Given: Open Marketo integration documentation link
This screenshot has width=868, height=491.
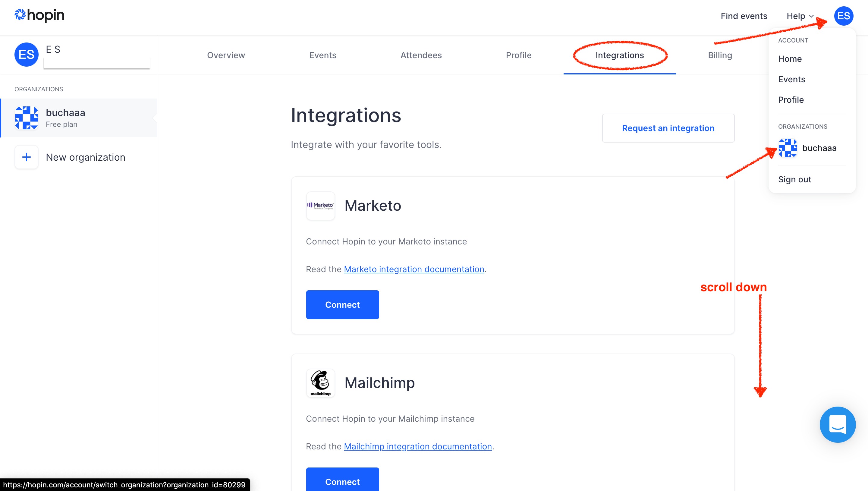Looking at the screenshot, I should point(414,269).
